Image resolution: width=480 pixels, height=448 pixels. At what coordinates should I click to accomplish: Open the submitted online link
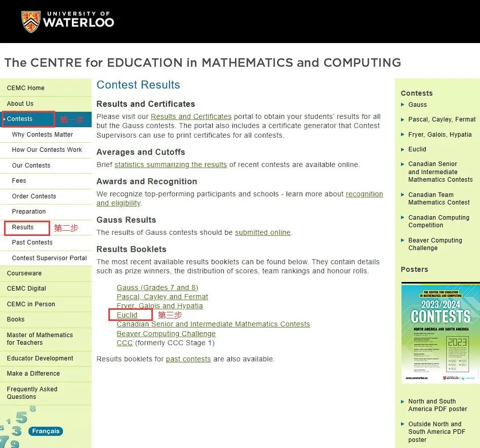pos(263,232)
